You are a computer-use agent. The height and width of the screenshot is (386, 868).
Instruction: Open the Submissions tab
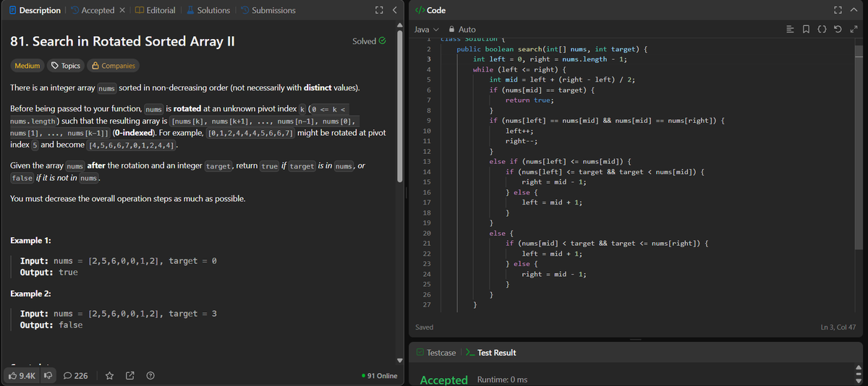tap(268, 10)
